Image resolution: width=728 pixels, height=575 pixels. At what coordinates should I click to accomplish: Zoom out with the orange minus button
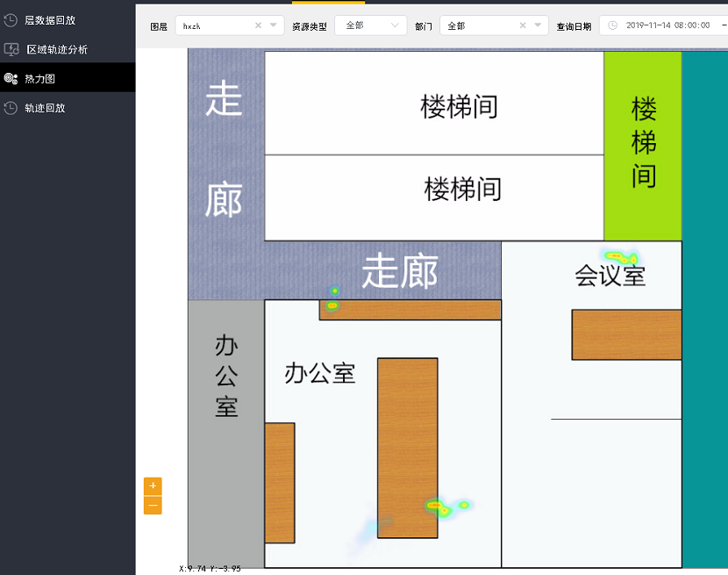[x=153, y=505]
